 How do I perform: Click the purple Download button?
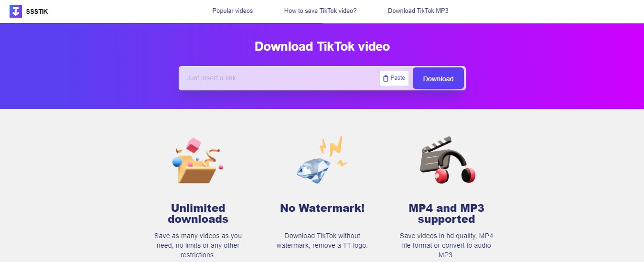[x=438, y=78]
